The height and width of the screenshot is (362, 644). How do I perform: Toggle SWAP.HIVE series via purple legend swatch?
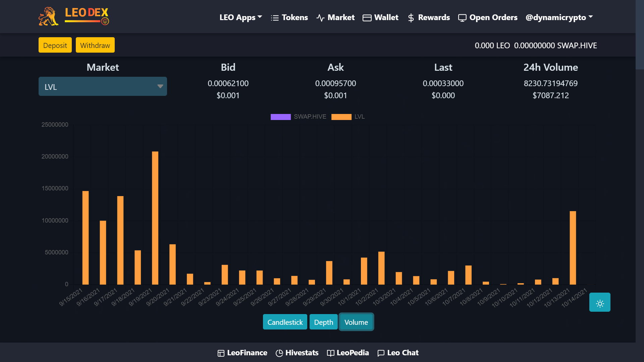pyautogui.click(x=280, y=117)
